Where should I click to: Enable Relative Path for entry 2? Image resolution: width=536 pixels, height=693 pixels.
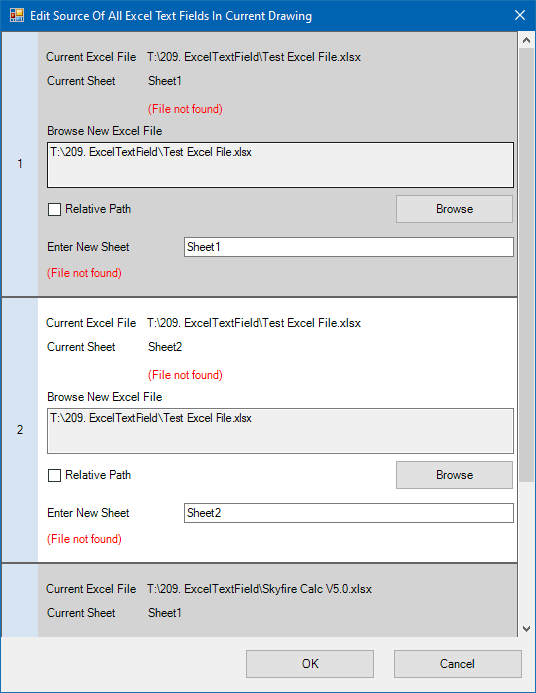pos(54,475)
